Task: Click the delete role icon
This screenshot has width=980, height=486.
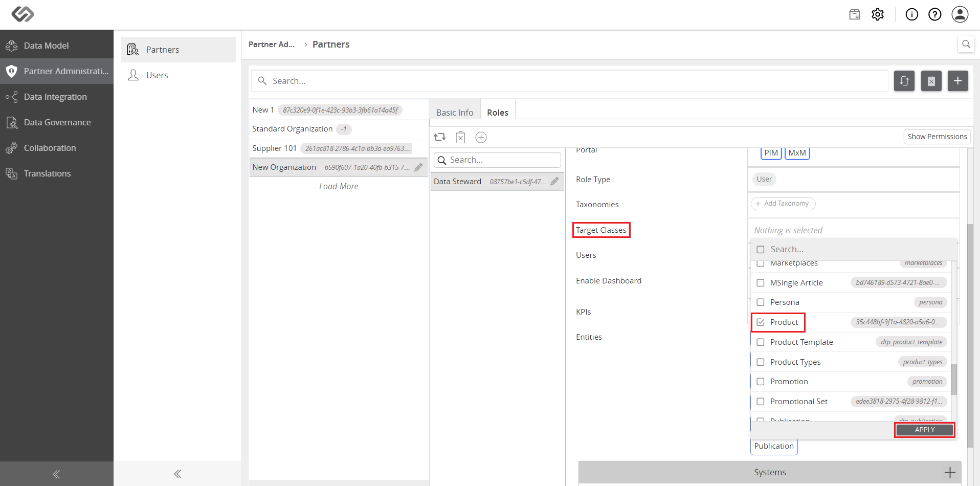Action: point(460,137)
